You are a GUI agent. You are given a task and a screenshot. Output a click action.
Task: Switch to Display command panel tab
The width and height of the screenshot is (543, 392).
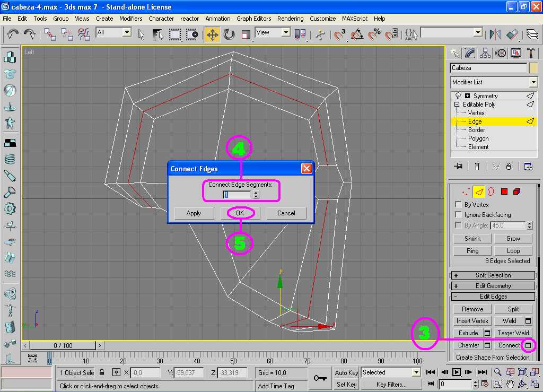tap(515, 53)
